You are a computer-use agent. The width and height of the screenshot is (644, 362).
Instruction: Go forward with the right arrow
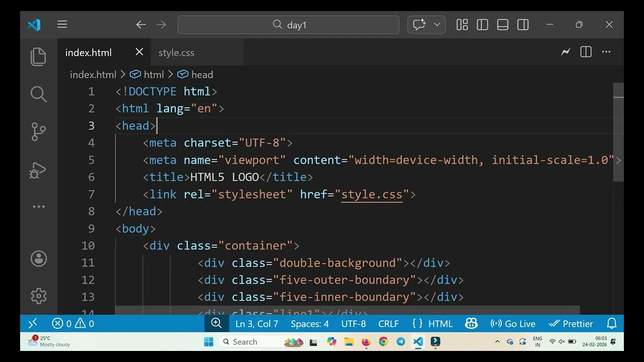click(161, 25)
